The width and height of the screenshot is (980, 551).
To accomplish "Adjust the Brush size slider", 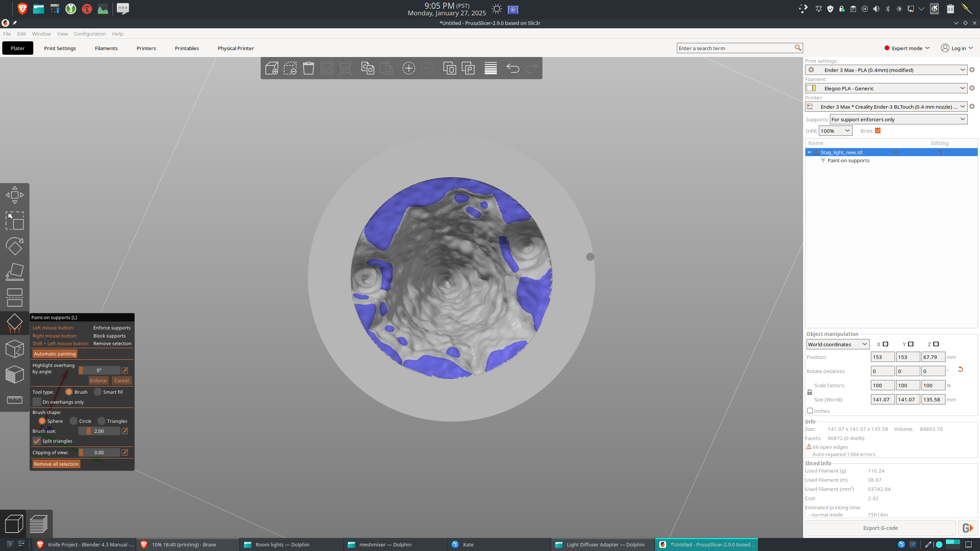I will click(99, 431).
